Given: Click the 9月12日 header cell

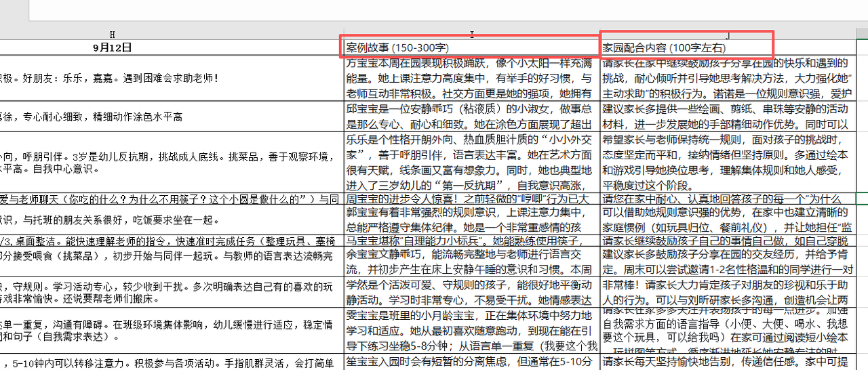Looking at the screenshot, I should [x=112, y=47].
